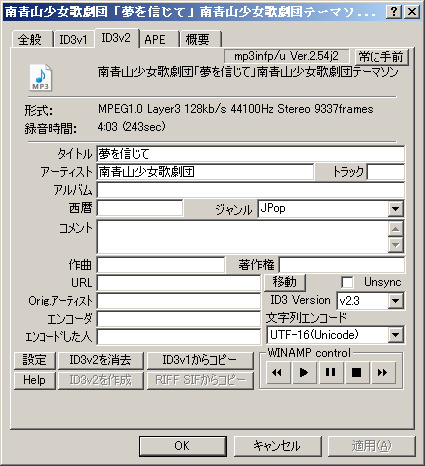This screenshot has width=425, height=466.
Task: Click the コメント scrollbar down arrow
Action: pos(396,245)
